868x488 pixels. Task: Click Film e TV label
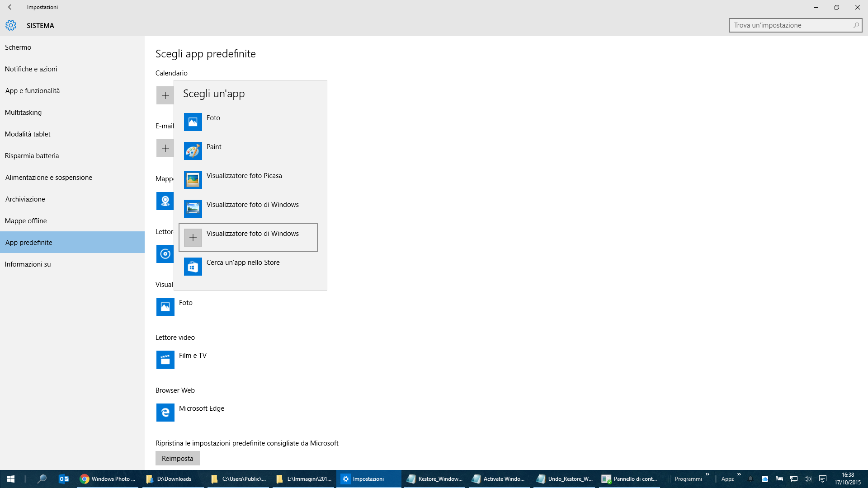pos(193,356)
